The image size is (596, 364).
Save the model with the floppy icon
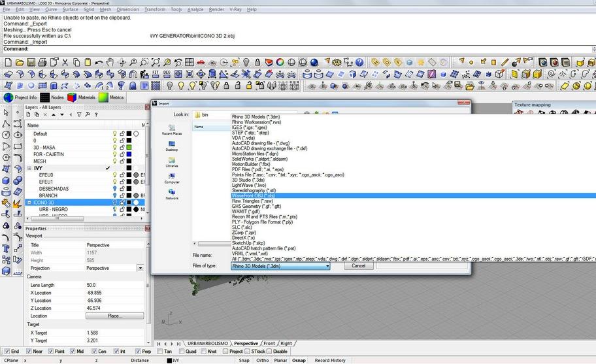pos(31,62)
